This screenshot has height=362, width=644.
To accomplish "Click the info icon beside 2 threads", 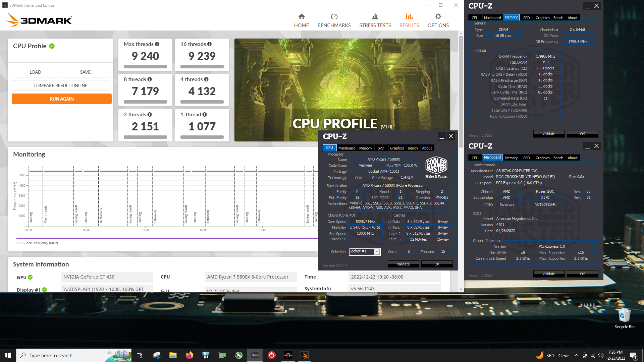I will (x=150, y=115).
